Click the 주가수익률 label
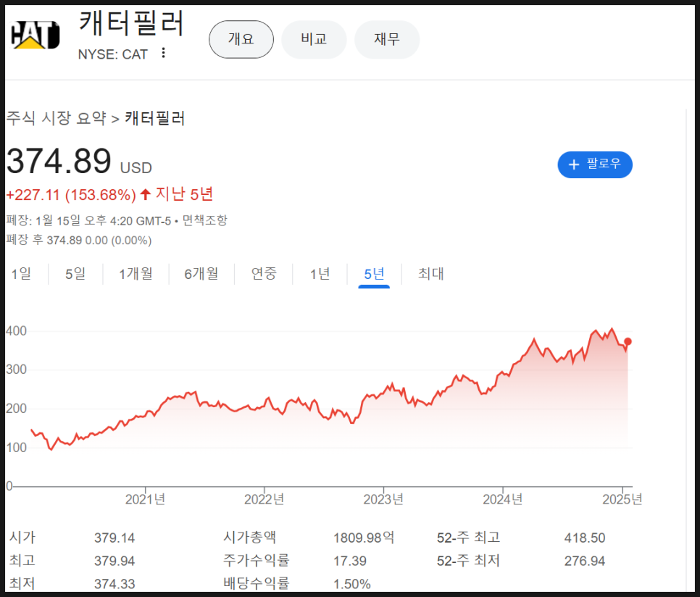700x597 pixels. (257, 561)
